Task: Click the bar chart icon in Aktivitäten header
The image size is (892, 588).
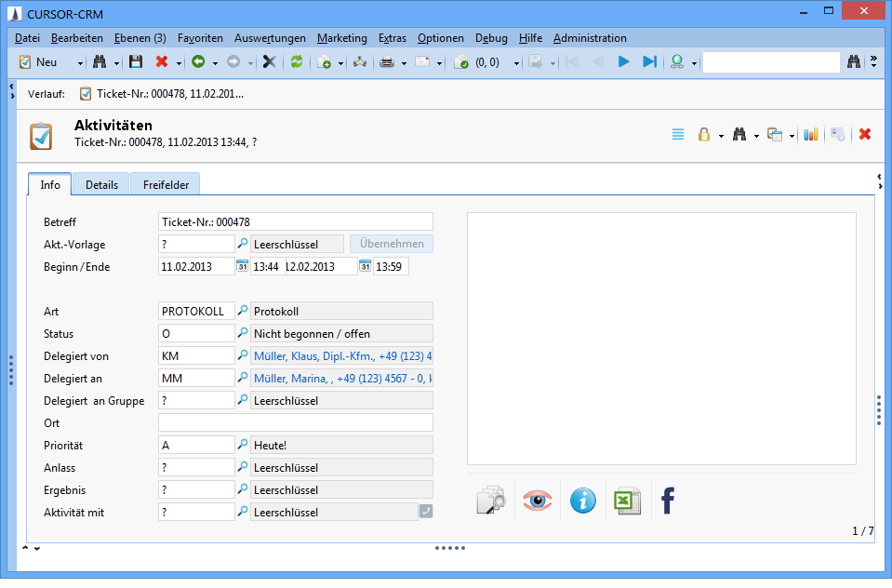Action: [x=811, y=135]
